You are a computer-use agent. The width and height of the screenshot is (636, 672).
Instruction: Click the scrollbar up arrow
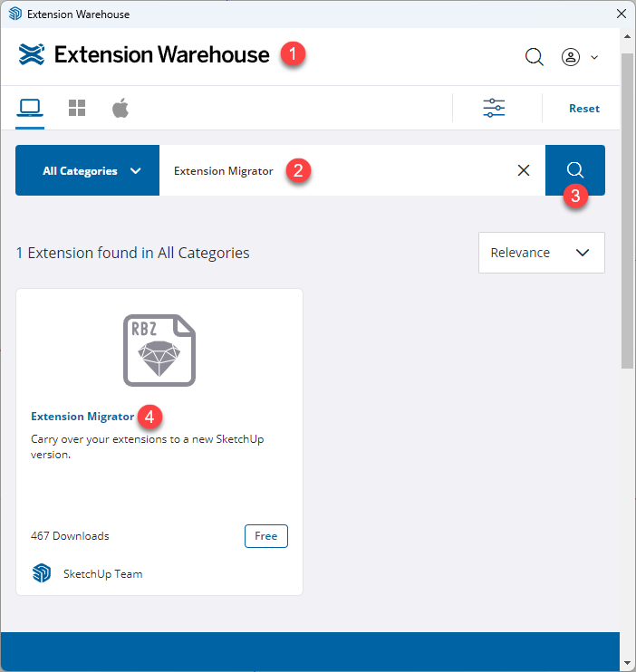pos(628,37)
